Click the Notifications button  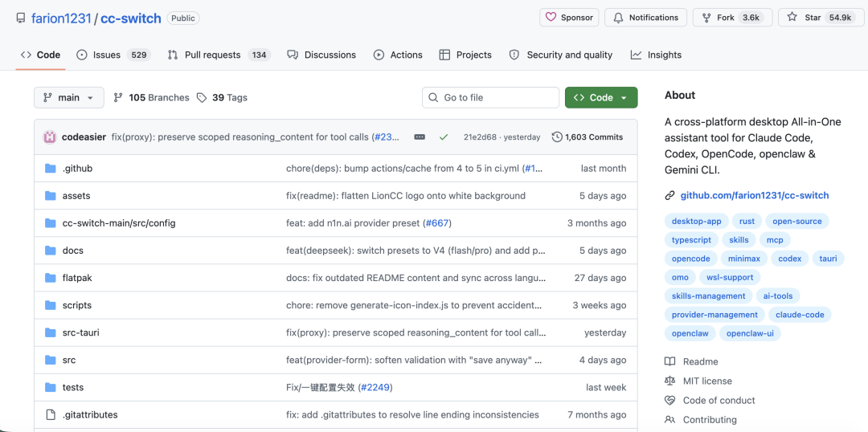pyautogui.click(x=645, y=18)
